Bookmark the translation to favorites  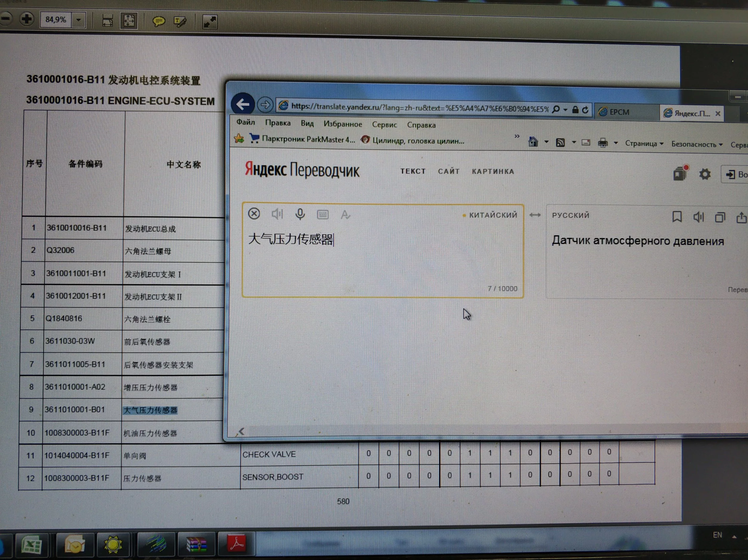point(677,217)
